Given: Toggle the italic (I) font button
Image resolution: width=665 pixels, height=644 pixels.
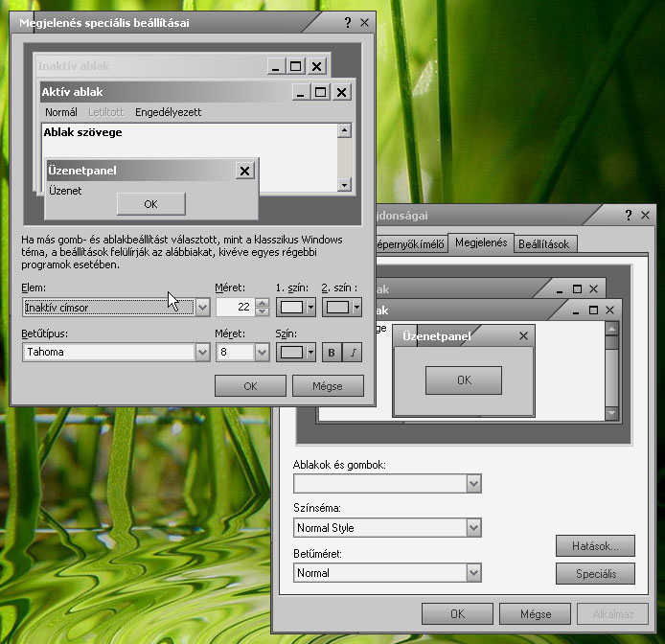Looking at the screenshot, I should [x=354, y=353].
